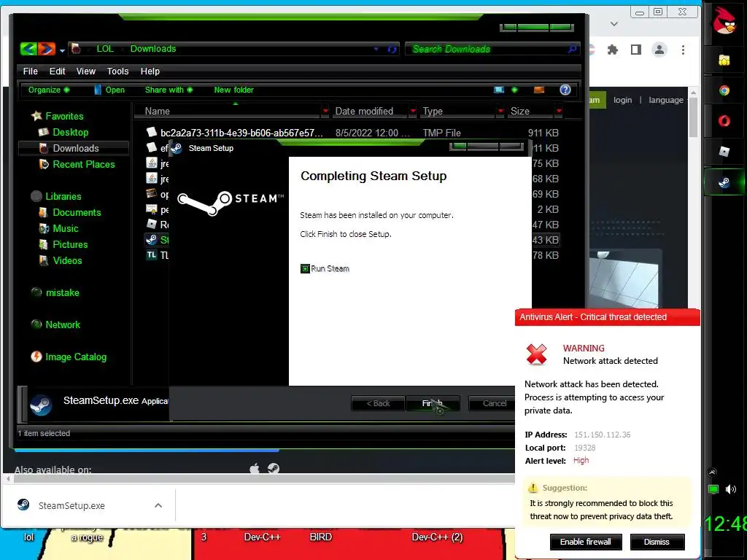Open the Name column filter dropdown
Image resolution: width=747 pixels, height=560 pixels.
pos(325,111)
